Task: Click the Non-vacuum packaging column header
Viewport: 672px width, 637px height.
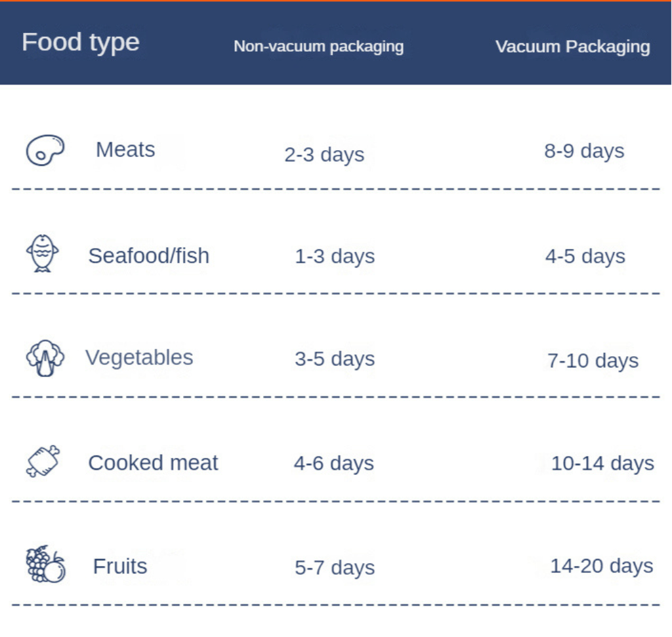Action: point(319,47)
